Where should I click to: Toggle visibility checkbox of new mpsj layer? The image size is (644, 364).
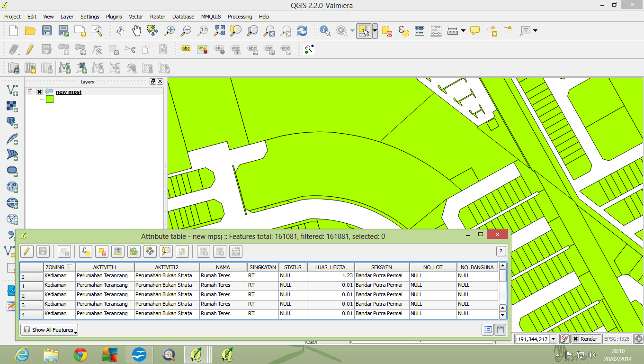[40, 92]
